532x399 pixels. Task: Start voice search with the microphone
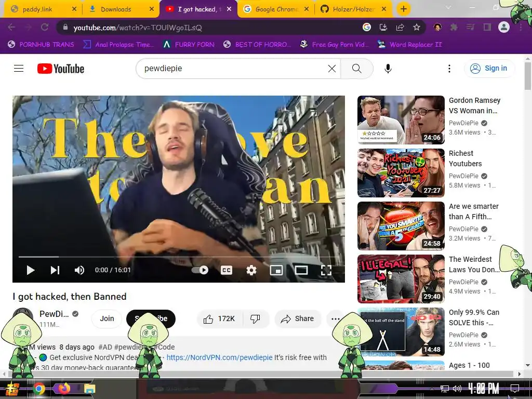coord(388,69)
